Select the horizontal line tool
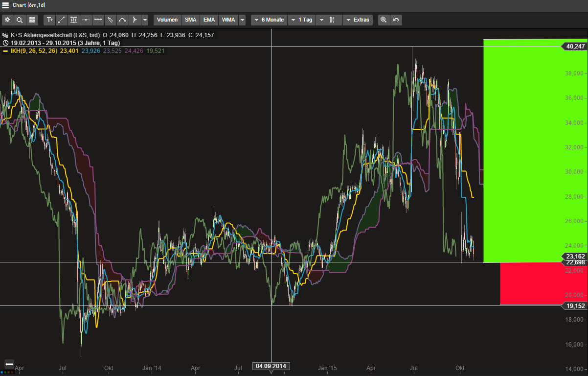 86,20
